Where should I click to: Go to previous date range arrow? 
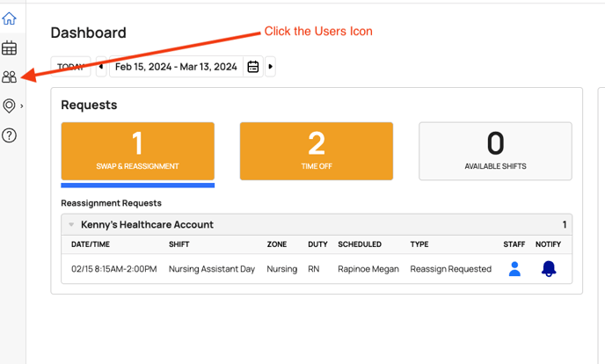tap(101, 67)
